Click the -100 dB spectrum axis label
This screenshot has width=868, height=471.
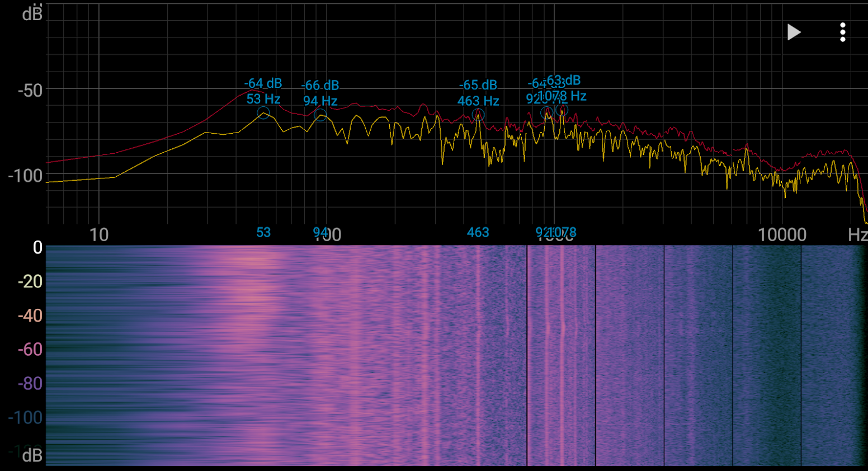(x=26, y=176)
